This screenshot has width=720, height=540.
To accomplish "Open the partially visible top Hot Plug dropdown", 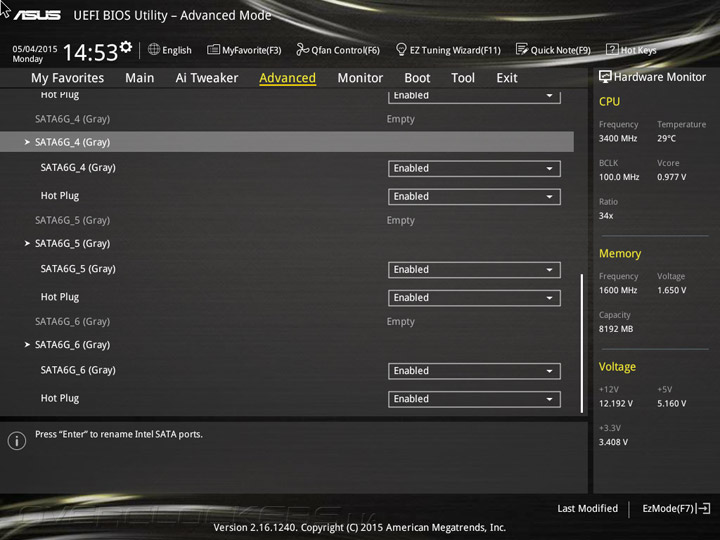I will [474, 96].
